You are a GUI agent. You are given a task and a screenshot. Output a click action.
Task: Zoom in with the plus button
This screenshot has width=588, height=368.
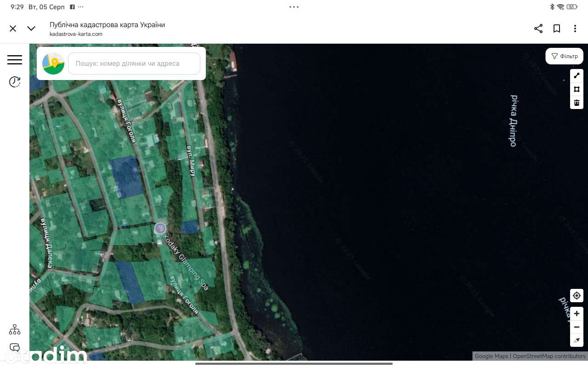577,314
